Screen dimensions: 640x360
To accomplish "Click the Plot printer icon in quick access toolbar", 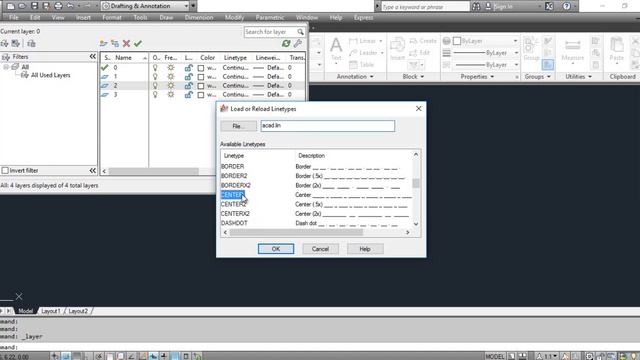I will click(58, 6).
